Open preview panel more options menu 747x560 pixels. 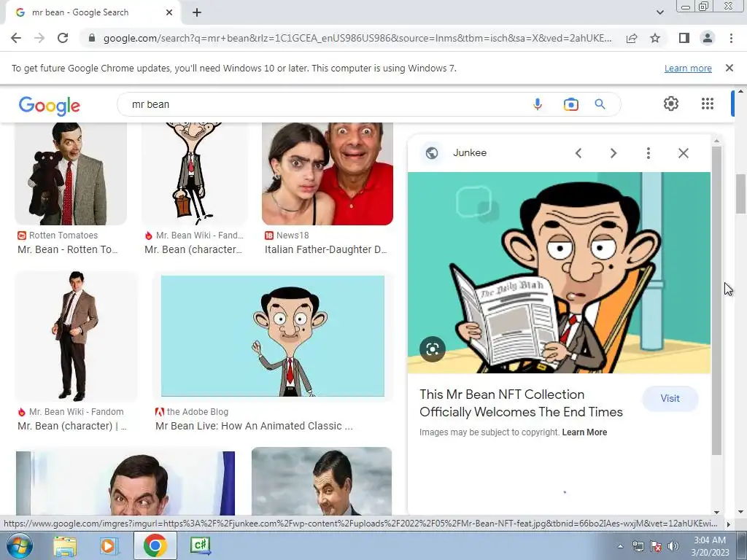click(x=648, y=153)
